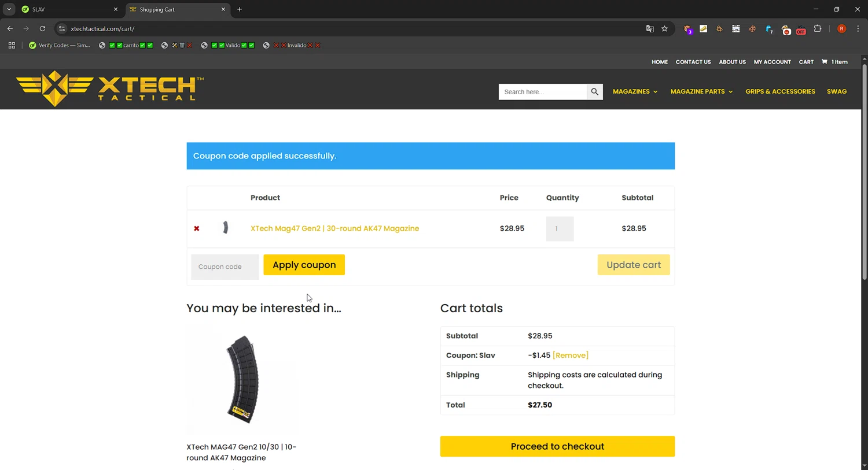Open the Chrome profile avatar R
This screenshot has height=470, width=868.
(842, 28)
